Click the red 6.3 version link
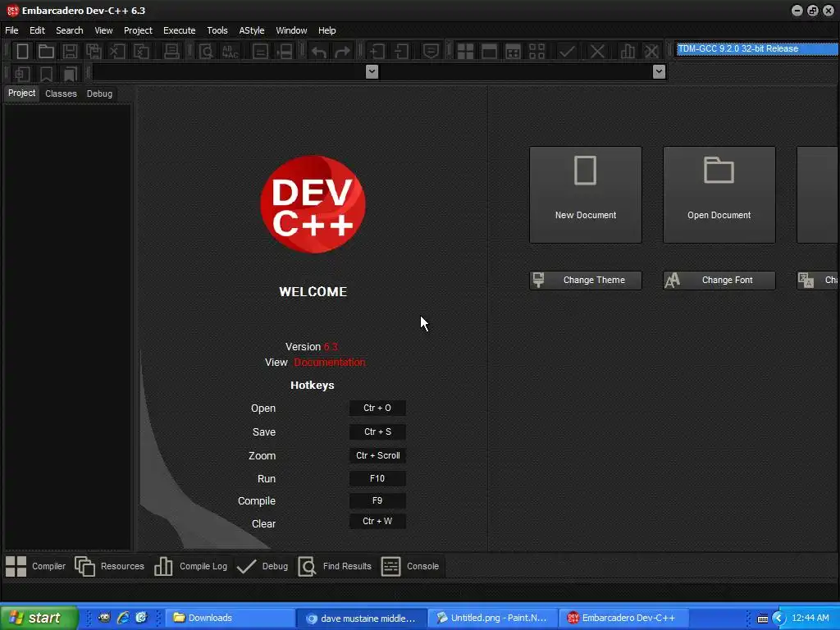This screenshot has height=630, width=840. (331, 347)
